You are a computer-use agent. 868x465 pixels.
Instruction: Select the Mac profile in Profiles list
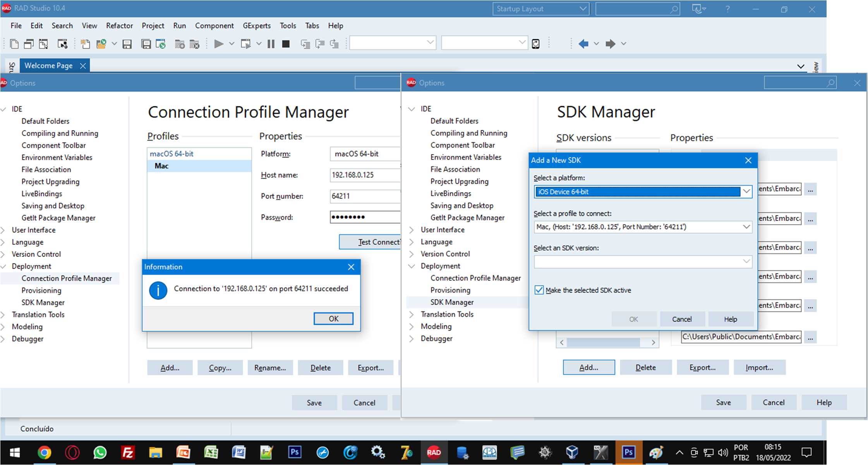199,166
